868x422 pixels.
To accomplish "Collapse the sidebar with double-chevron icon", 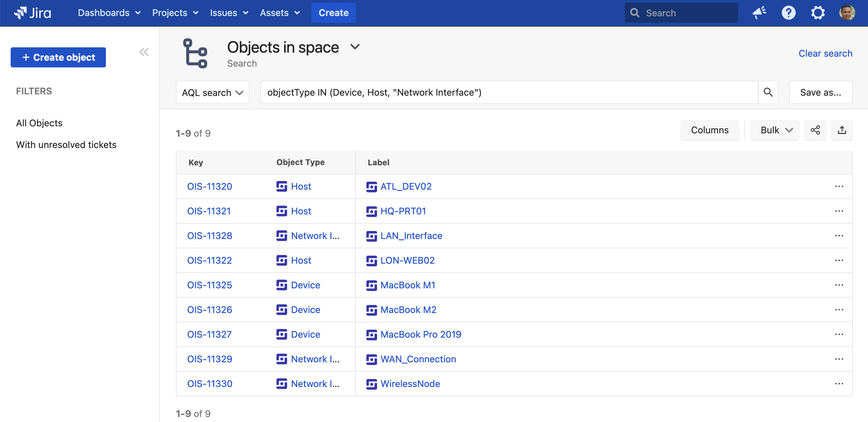I will point(144,52).
